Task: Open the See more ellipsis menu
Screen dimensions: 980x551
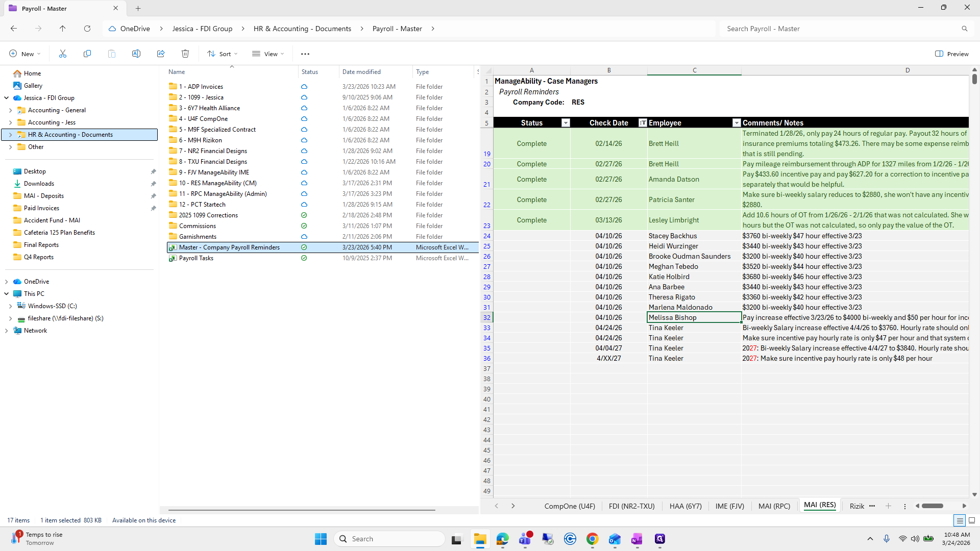Action: click(x=305, y=54)
